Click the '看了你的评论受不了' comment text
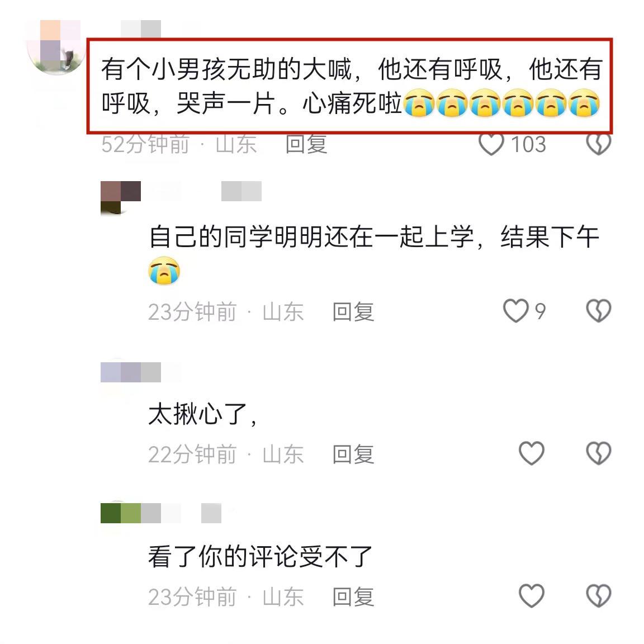This screenshot has width=644, height=644. [x=260, y=557]
